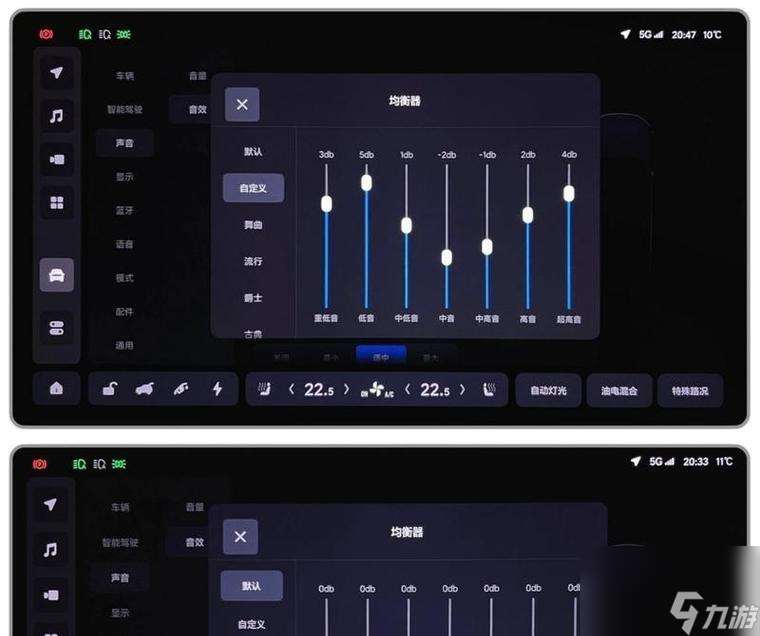Toggle the 自动灯光 auto lights button
Screen dimensions: 760x636
(548, 390)
